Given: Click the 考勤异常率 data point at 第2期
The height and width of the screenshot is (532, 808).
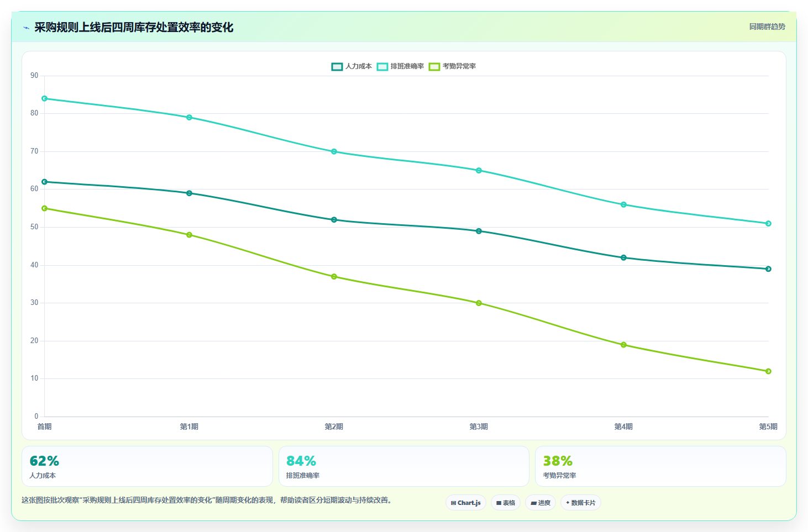Looking at the screenshot, I should coord(334,276).
